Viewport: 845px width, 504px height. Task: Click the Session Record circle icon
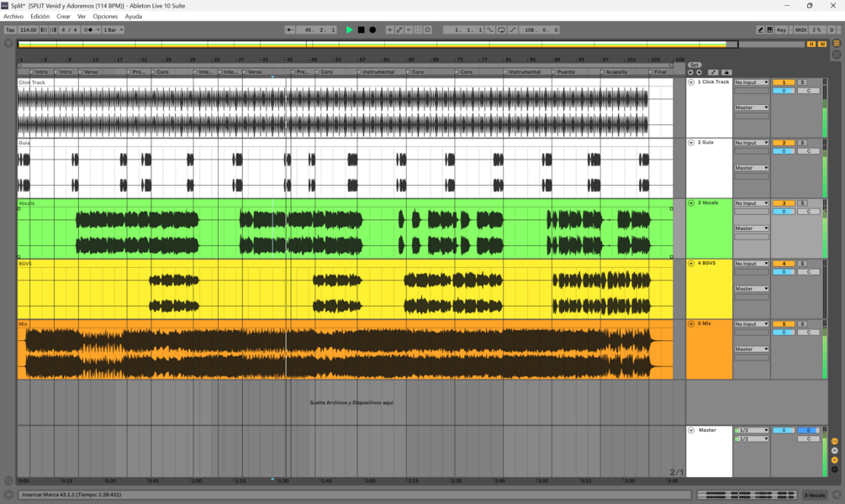pyautogui.click(x=428, y=30)
